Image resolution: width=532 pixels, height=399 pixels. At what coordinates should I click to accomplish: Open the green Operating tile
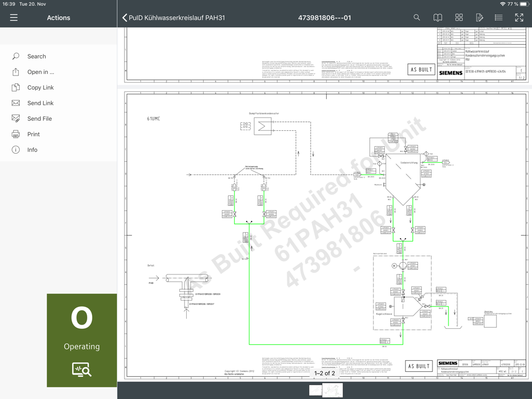(82, 340)
